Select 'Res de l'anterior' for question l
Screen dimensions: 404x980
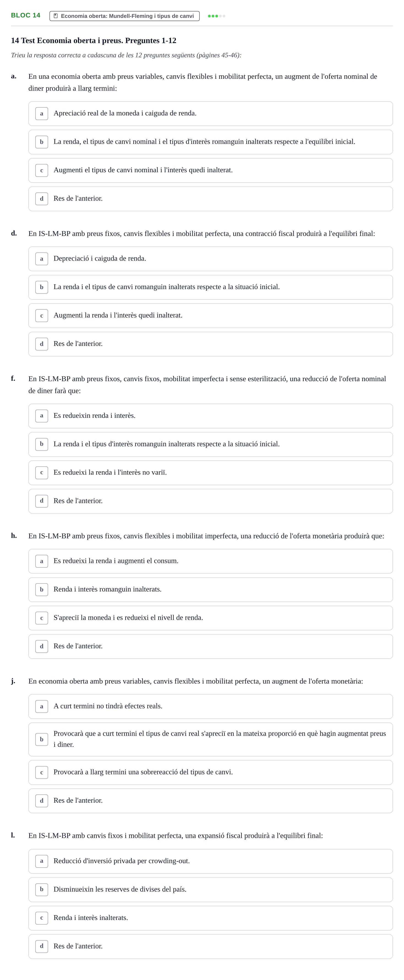click(210, 947)
